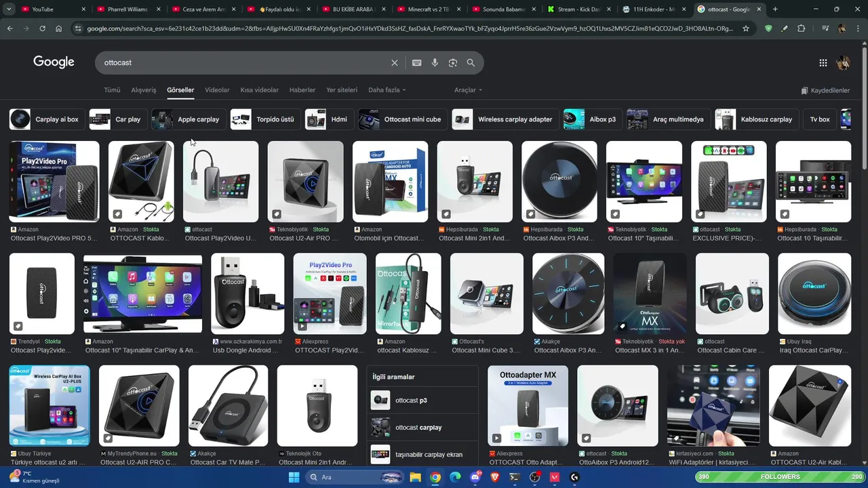This screenshot has height=488, width=868.
Task: Filter by Carplay ai box chip
Action: [47, 119]
